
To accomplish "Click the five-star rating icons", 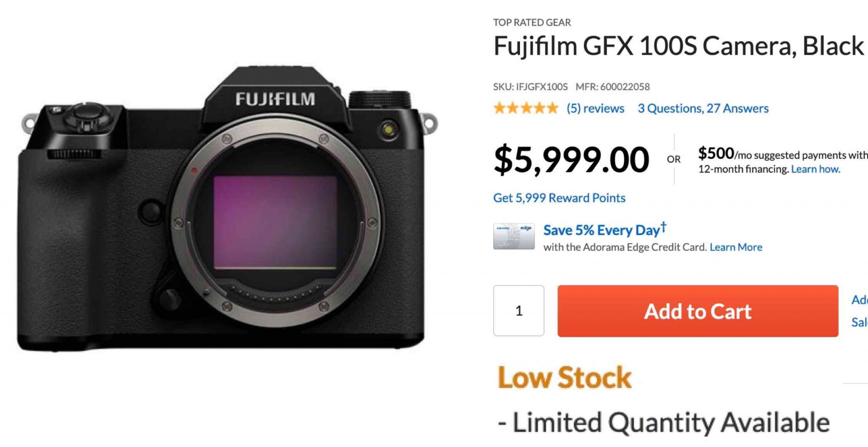I will coord(526,108).
